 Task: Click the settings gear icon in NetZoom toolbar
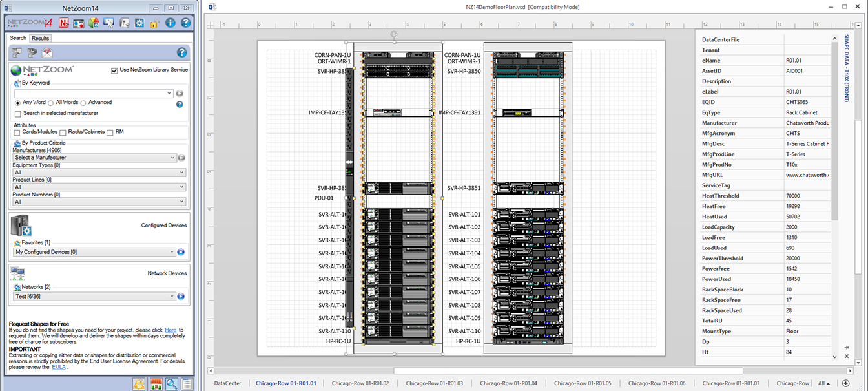139,23
